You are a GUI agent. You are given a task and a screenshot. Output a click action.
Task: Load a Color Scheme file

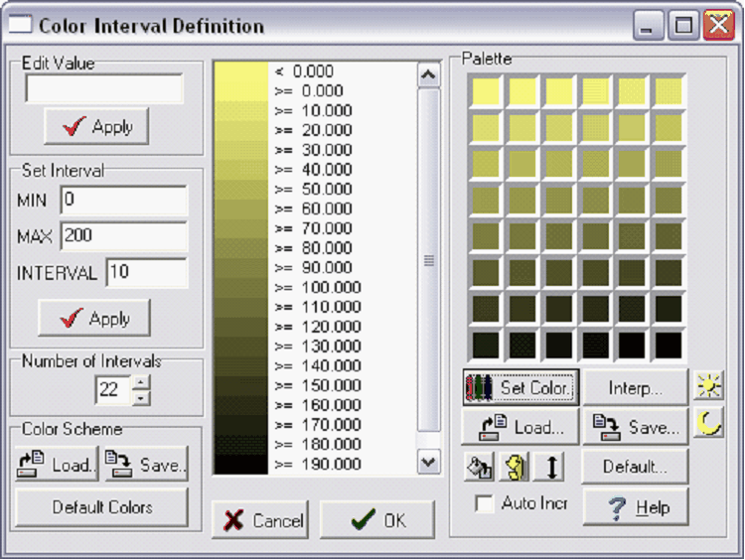click(56, 464)
